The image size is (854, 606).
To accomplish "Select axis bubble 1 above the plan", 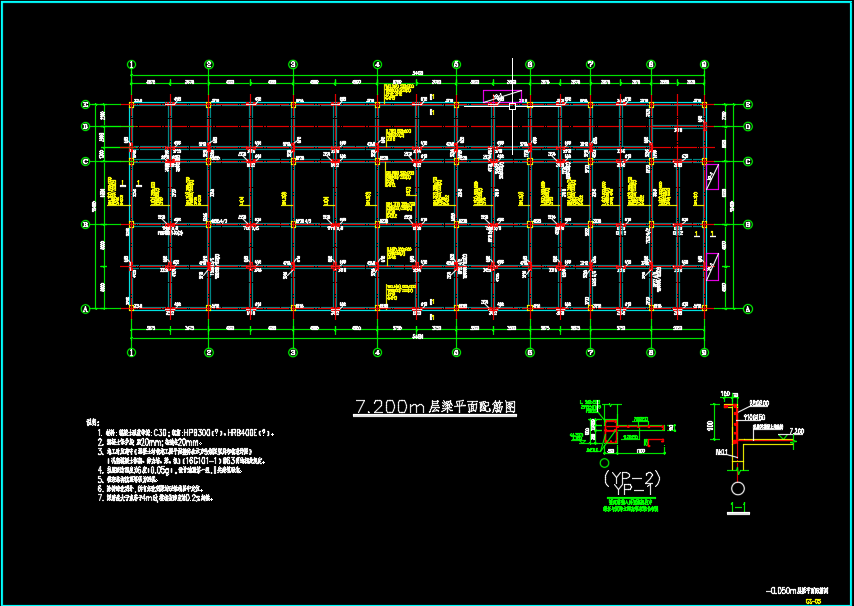I will click(x=131, y=64).
